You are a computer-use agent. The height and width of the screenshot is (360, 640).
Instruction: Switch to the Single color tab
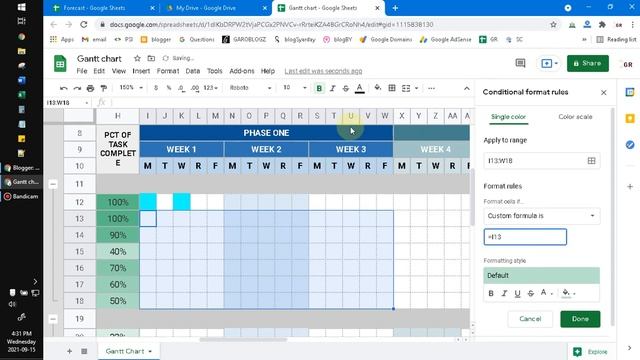click(509, 117)
